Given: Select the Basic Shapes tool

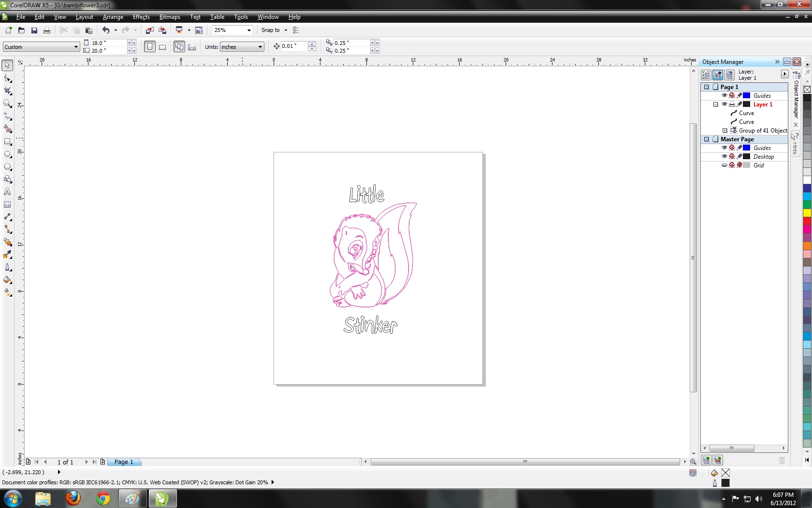Looking at the screenshot, I should [x=8, y=179].
